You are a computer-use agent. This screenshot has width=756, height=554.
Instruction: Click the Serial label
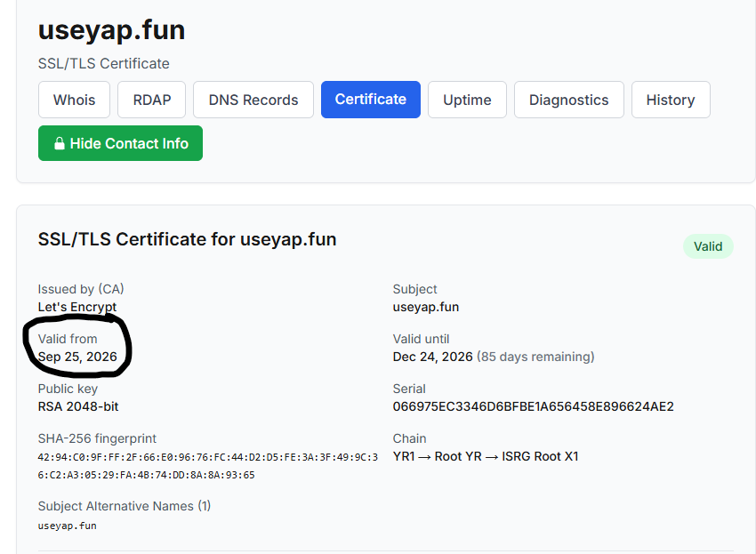pyautogui.click(x=409, y=389)
